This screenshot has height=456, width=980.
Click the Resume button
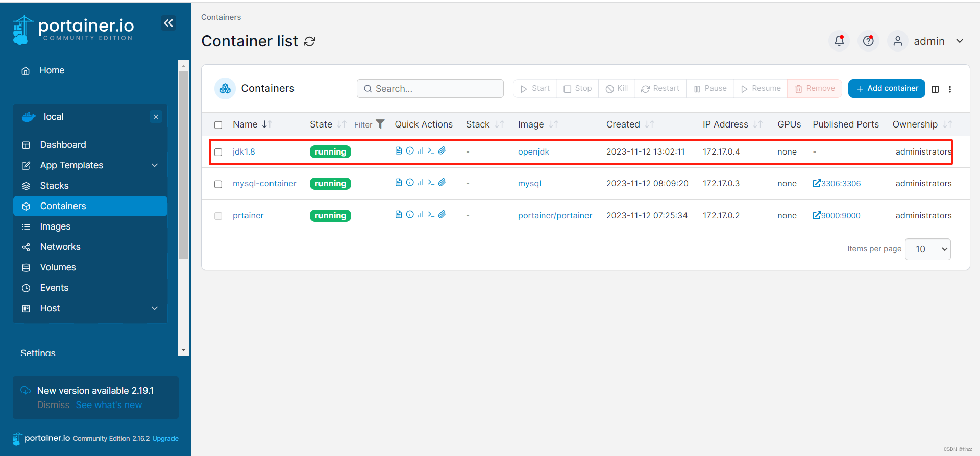point(761,88)
